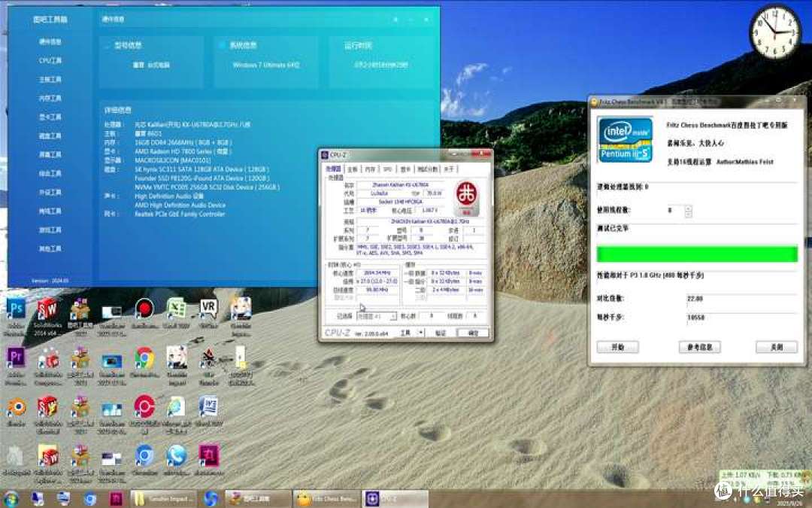Switch to 内存 tab in CPU-Z
This screenshot has width=812, height=508.
370,169
